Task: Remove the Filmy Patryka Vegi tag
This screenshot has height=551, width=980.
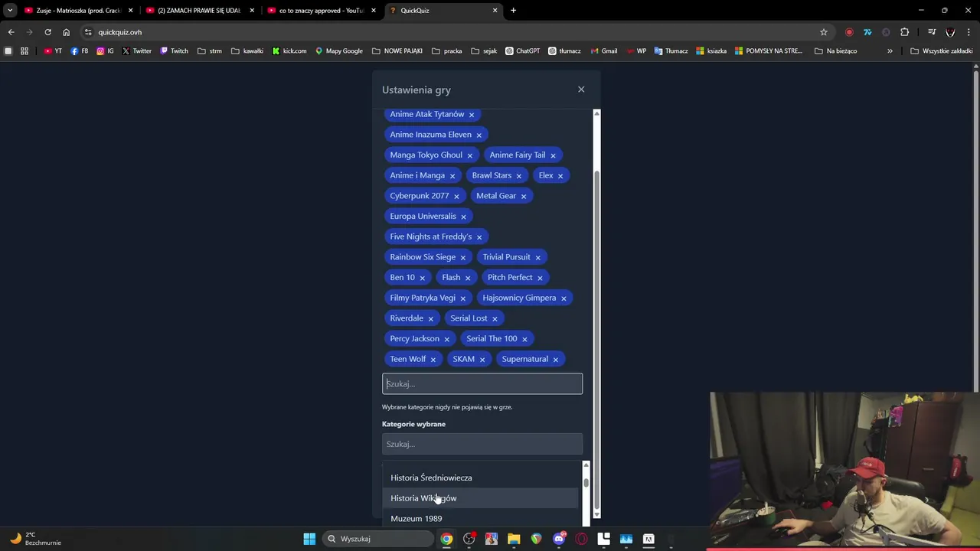Action: pyautogui.click(x=462, y=298)
